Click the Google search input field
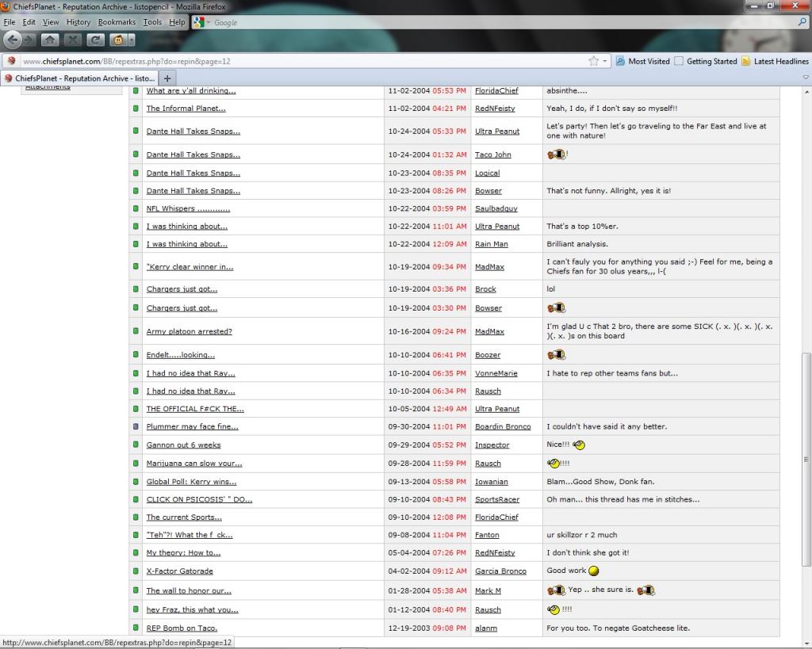The height and width of the screenshot is (649, 812). (x=502, y=22)
